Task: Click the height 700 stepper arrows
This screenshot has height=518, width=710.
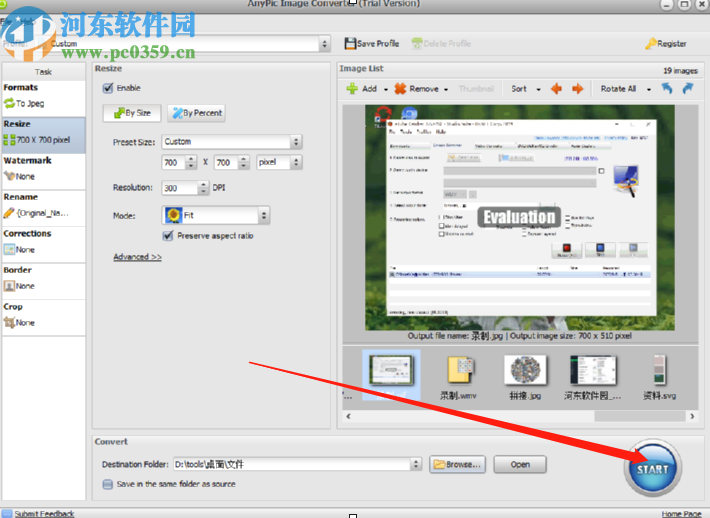Action: (244, 162)
